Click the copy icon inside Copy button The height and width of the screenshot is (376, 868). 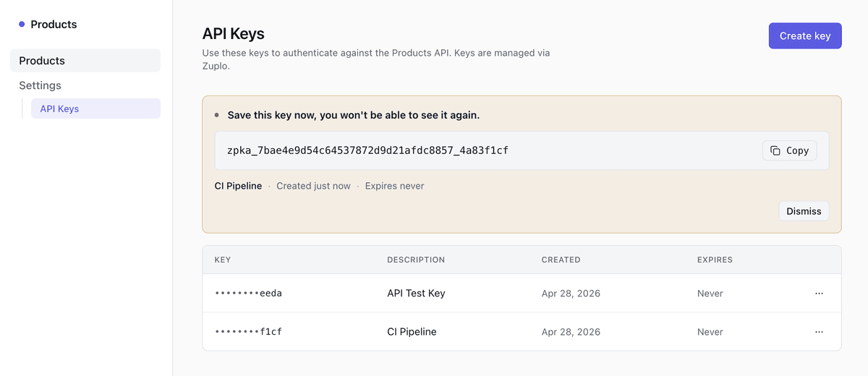[775, 150]
